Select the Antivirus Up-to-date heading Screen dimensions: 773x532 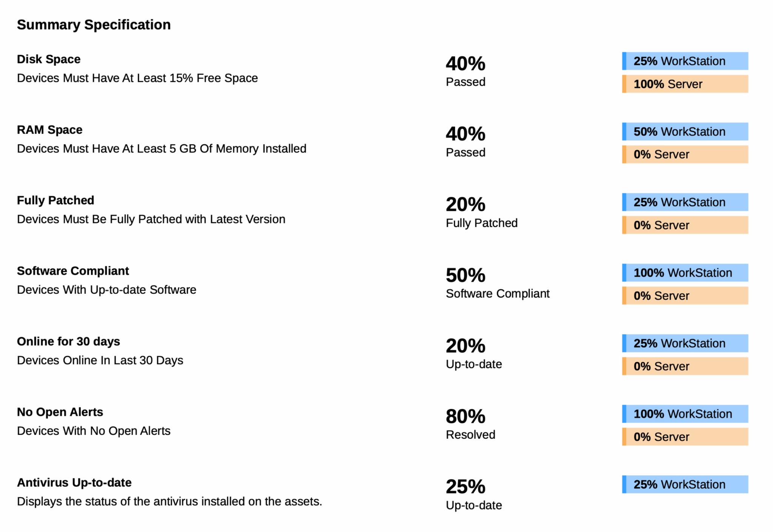[x=74, y=483]
